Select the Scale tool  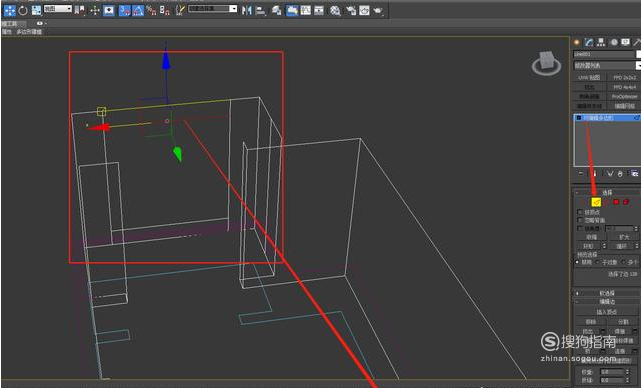point(36,10)
